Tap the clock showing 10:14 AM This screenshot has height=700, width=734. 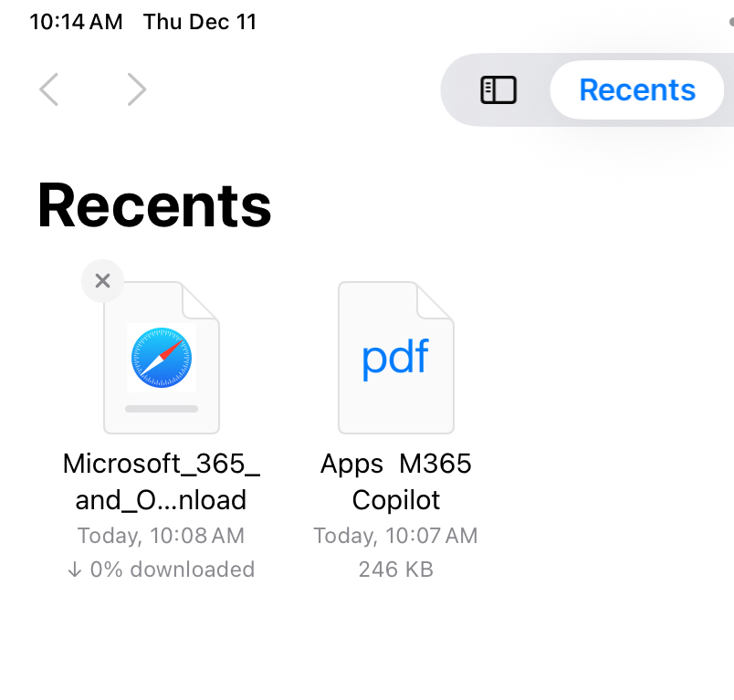point(76,21)
